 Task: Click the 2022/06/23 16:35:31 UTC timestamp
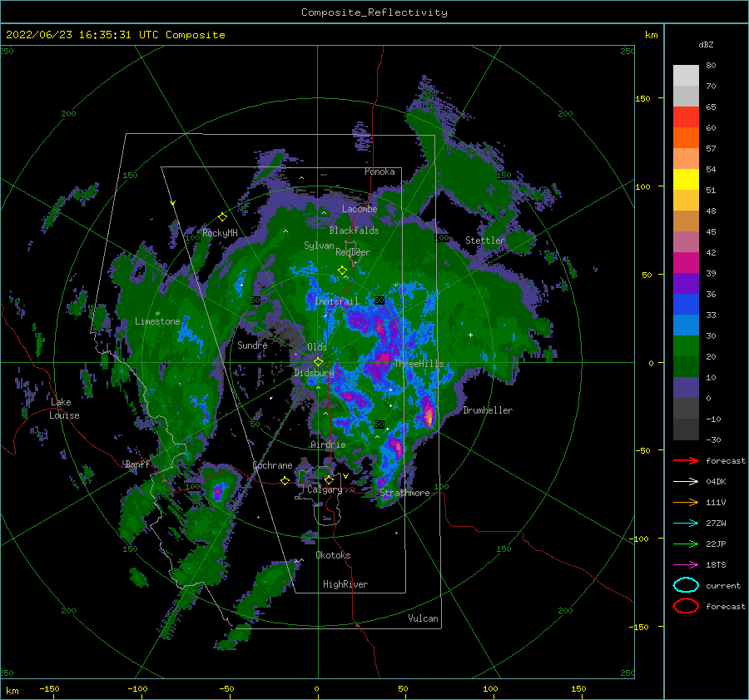pyautogui.click(x=72, y=35)
